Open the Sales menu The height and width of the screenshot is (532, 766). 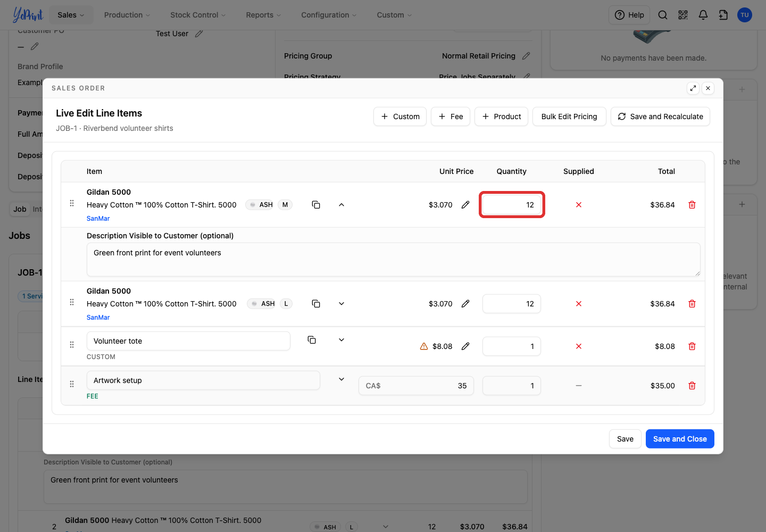coord(71,15)
